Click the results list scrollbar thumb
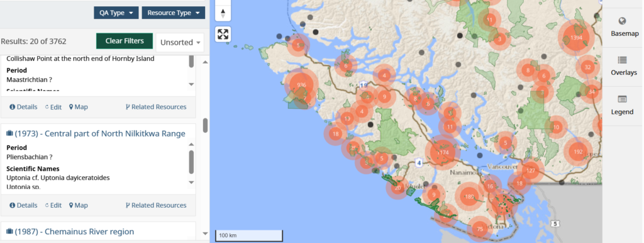Viewport: 644px width, 243px height. tap(206, 125)
